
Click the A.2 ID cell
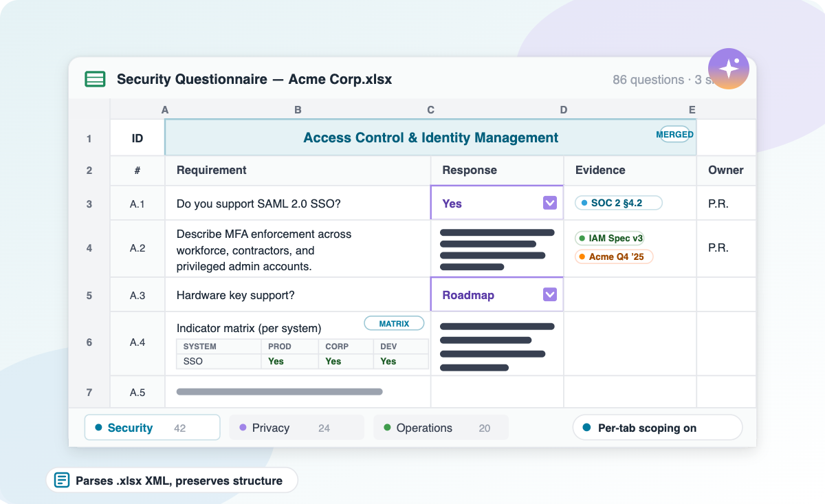[137, 249]
